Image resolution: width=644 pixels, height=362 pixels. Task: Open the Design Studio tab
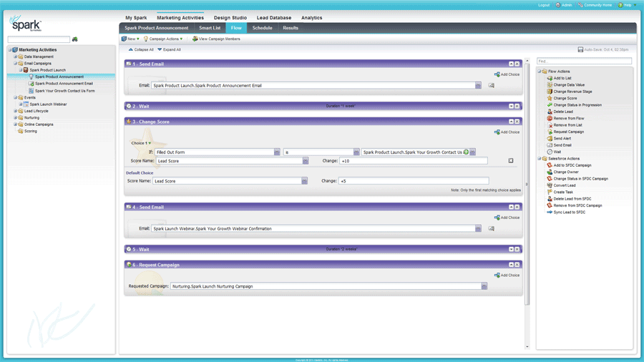(230, 18)
